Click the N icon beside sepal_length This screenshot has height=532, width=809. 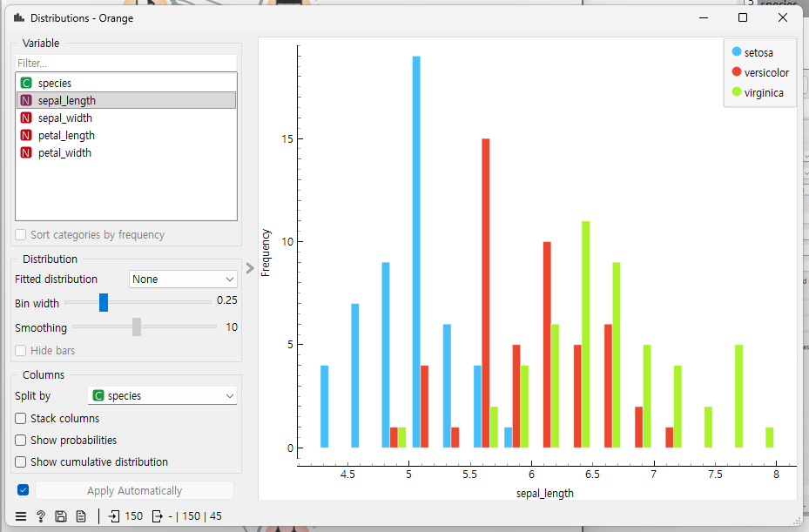[x=26, y=101]
